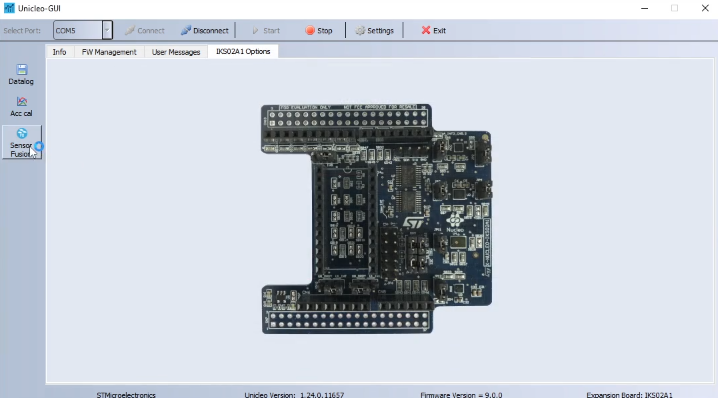This screenshot has width=718, height=398.
Task: Click the COM5 port field
Action: [77, 30]
